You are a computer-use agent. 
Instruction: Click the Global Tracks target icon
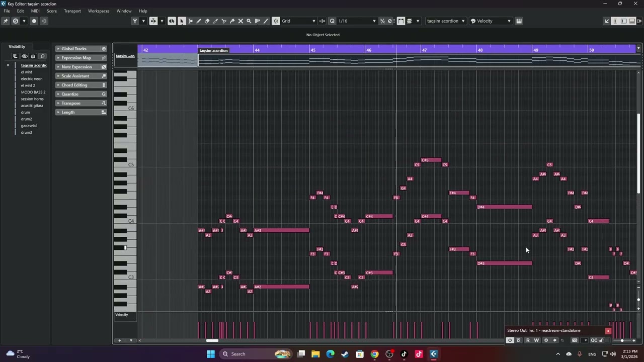click(104, 49)
